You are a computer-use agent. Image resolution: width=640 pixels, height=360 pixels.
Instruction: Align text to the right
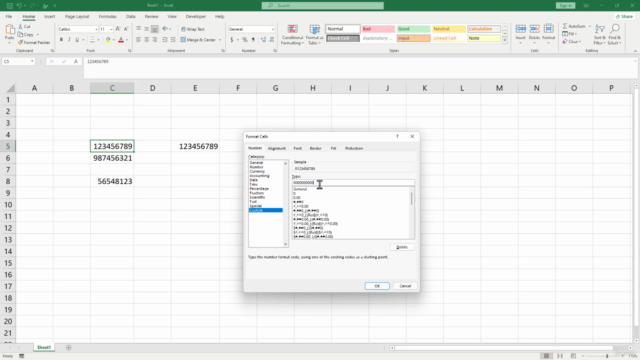[154, 40]
